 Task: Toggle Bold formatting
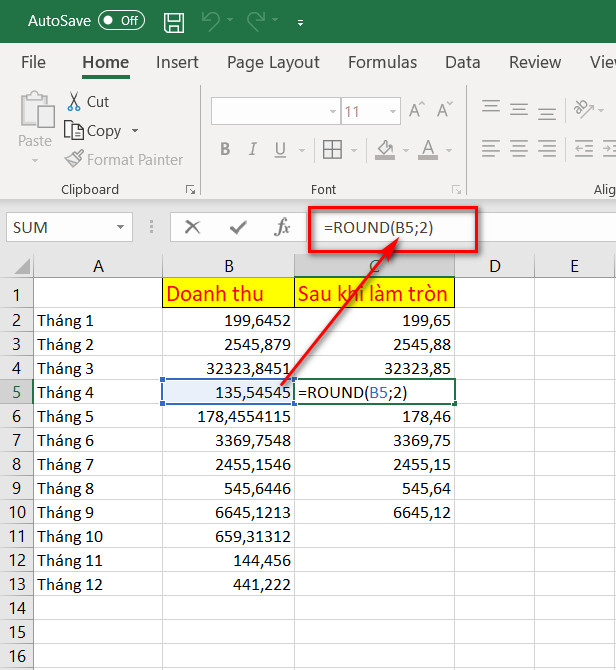pyautogui.click(x=225, y=150)
